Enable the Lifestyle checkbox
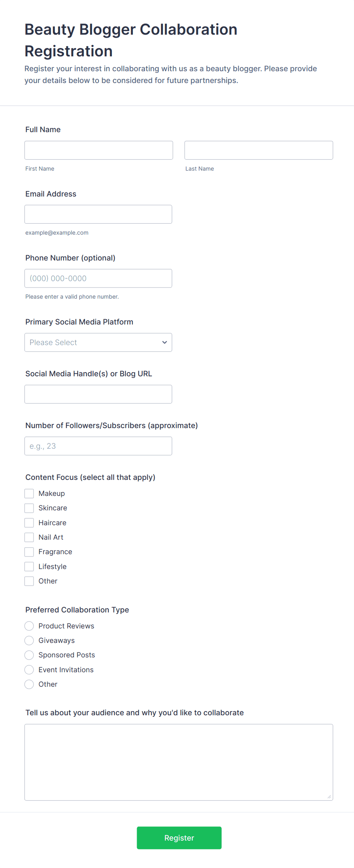The image size is (354, 868). pos(29,566)
